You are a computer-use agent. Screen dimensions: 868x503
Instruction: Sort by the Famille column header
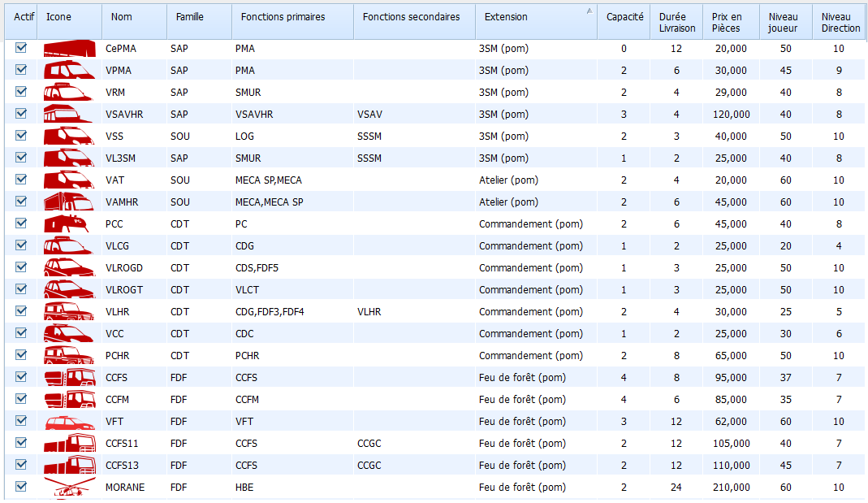coord(190,17)
